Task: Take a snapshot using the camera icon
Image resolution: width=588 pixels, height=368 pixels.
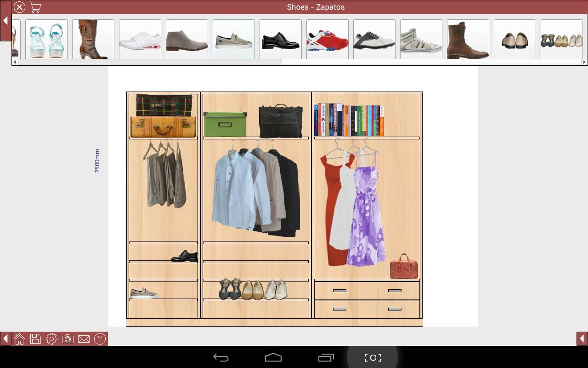Action: pyautogui.click(x=68, y=339)
